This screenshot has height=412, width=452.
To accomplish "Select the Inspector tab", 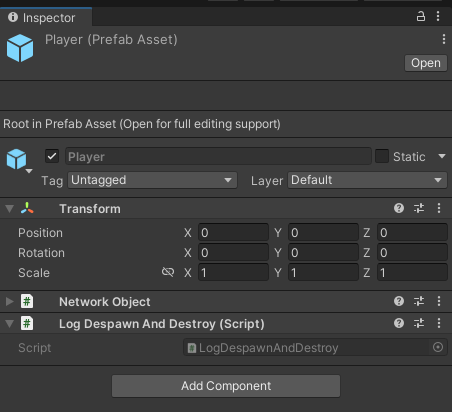I will click(46, 17).
